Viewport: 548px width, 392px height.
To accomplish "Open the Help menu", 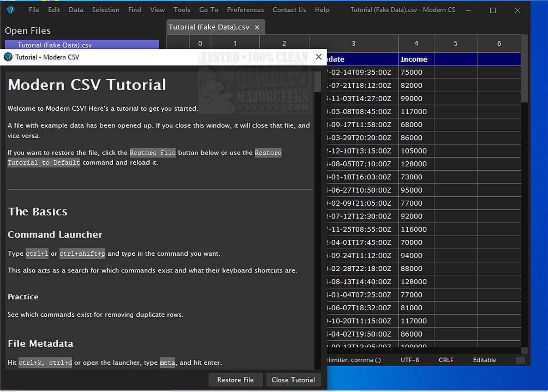I will 322,10.
